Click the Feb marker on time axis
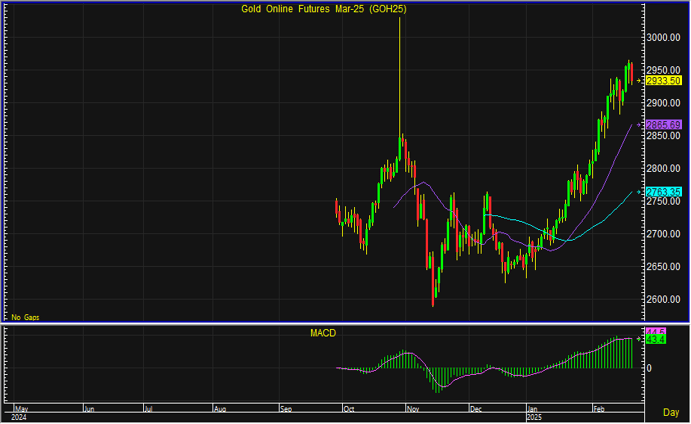Image resolution: width=691 pixels, height=424 pixels. (x=600, y=409)
